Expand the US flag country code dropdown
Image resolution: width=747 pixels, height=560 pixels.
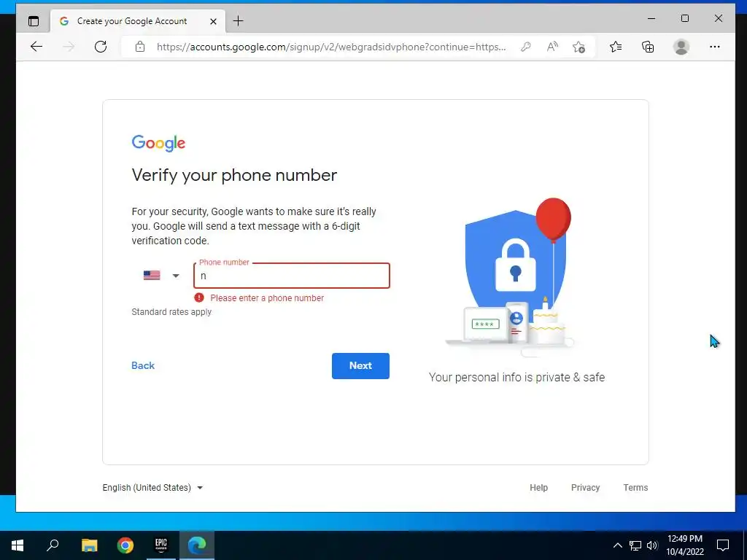[161, 275]
